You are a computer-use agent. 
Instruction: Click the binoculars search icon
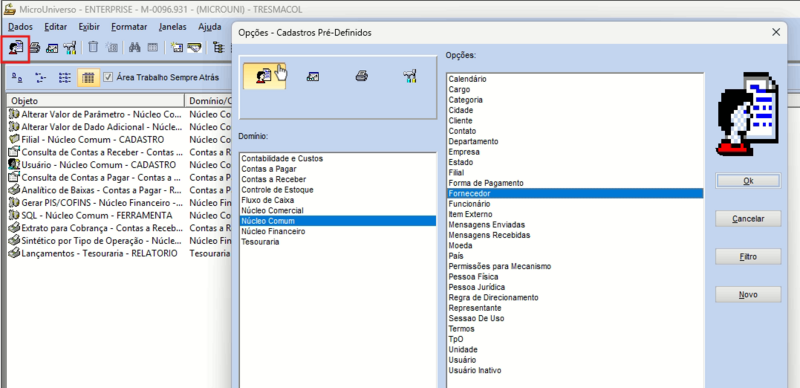click(134, 47)
